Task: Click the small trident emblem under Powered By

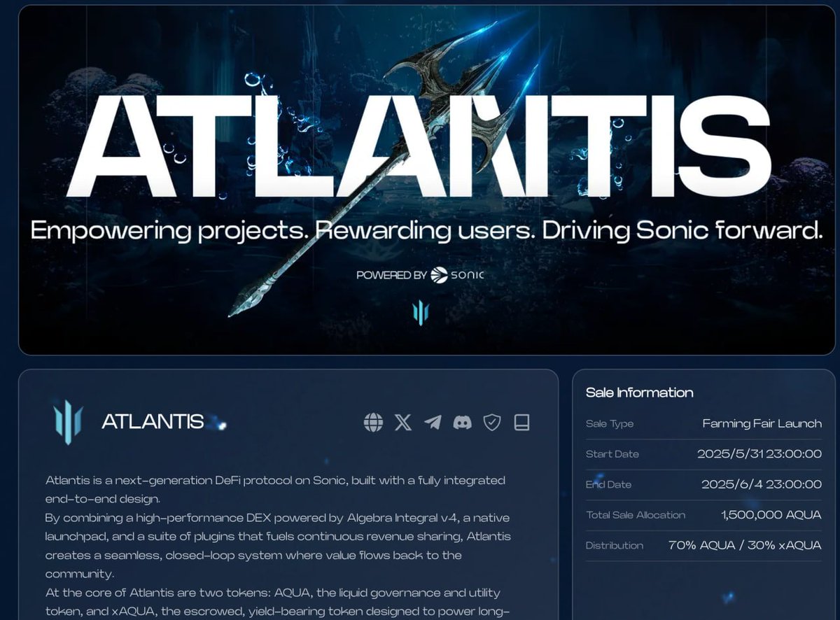Action: point(420,312)
